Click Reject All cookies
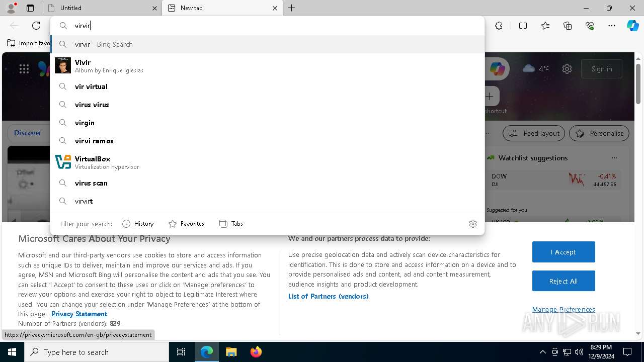The width and height of the screenshot is (644, 362). click(x=563, y=281)
